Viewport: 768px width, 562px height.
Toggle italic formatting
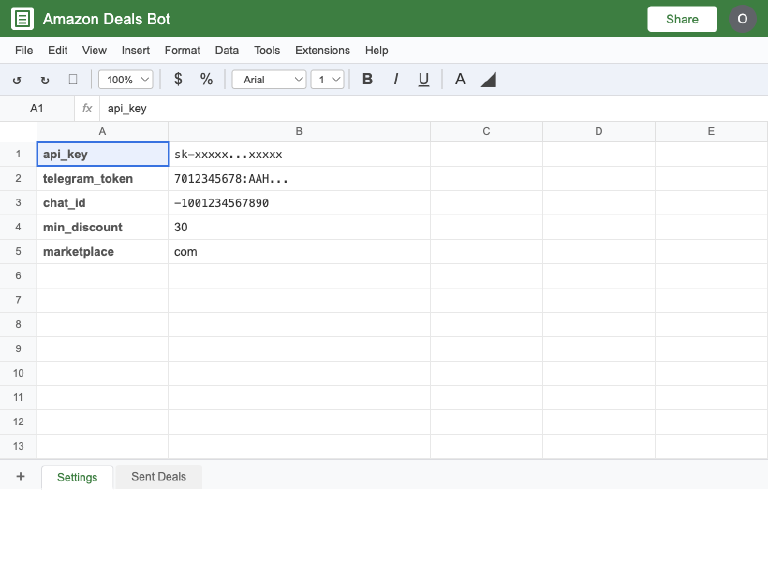pos(396,79)
